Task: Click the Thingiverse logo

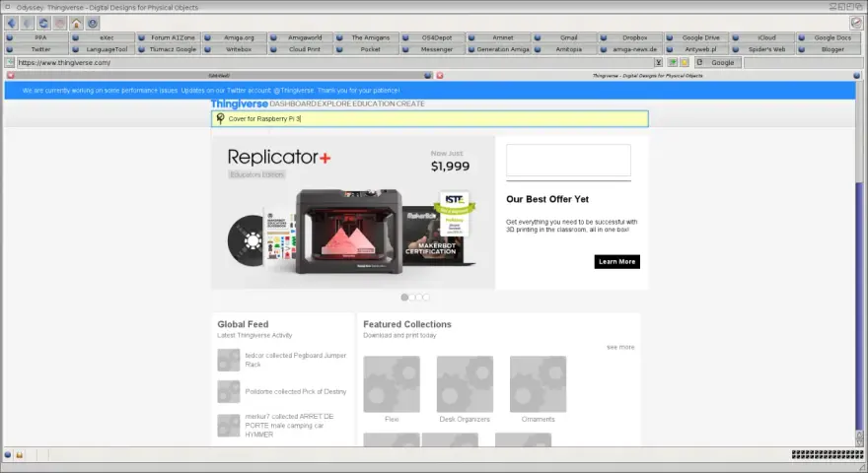Action: [239, 103]
